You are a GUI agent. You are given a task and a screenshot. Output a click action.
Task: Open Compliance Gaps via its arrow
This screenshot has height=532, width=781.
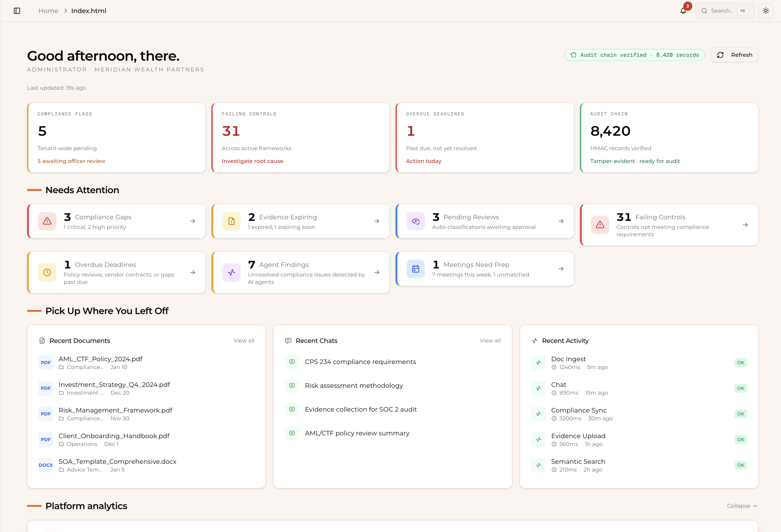pos(193,221)
